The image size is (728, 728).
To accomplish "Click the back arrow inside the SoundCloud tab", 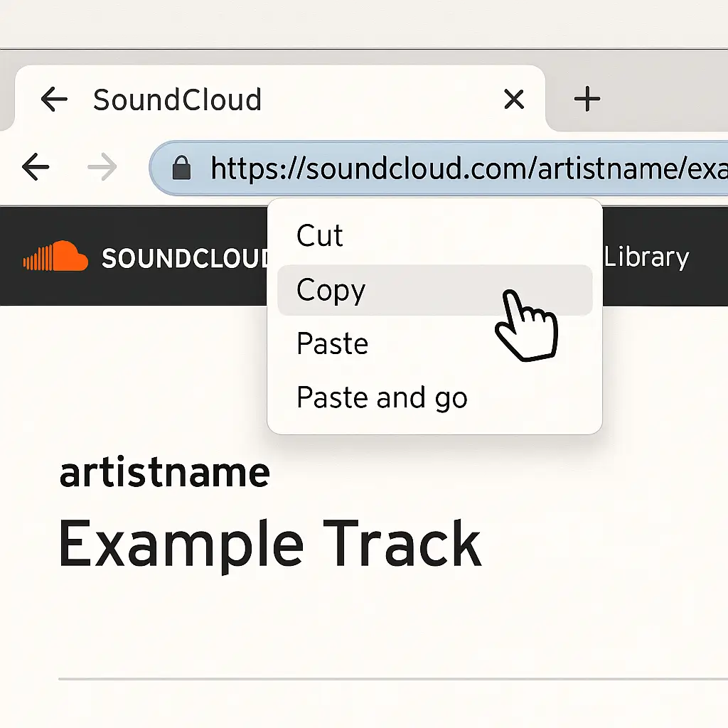I will [x=54, y=99].
